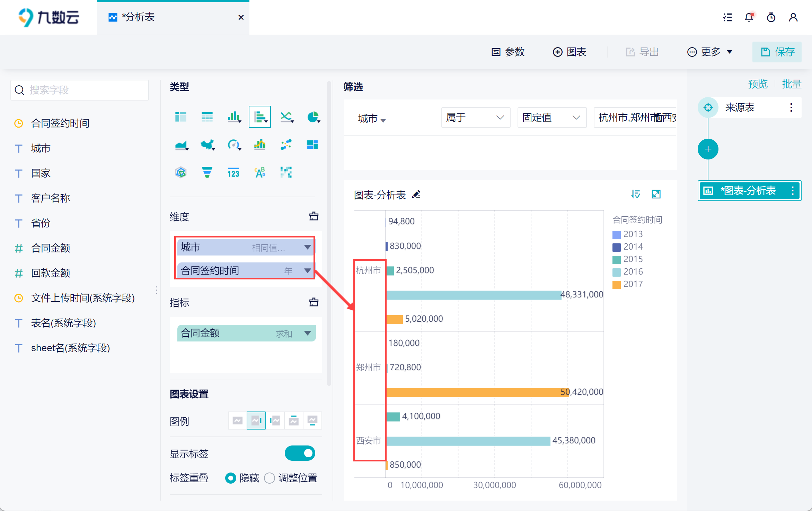Open the 属于 filter condition dropdown

click(x=475, y=118)
